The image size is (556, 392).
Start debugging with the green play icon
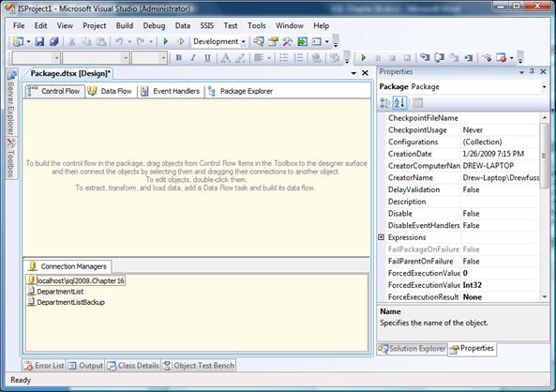(165, 41)
